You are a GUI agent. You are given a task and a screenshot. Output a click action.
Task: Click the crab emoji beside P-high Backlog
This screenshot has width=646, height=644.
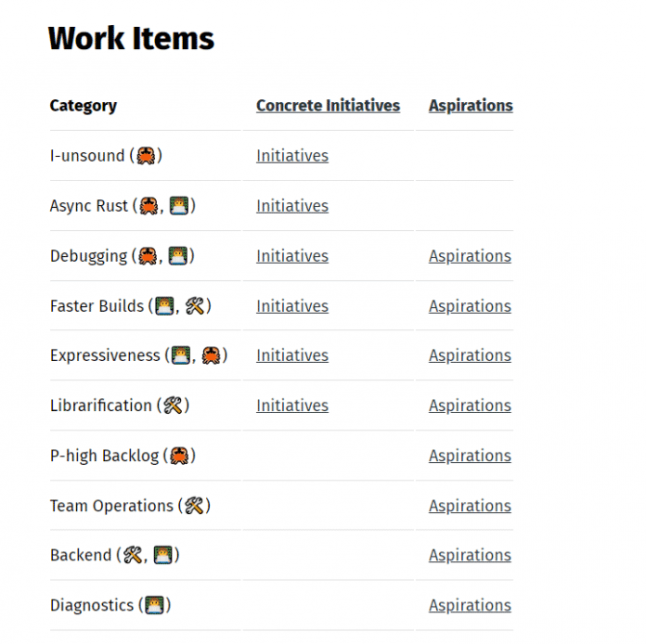click(x=180, y=456)
